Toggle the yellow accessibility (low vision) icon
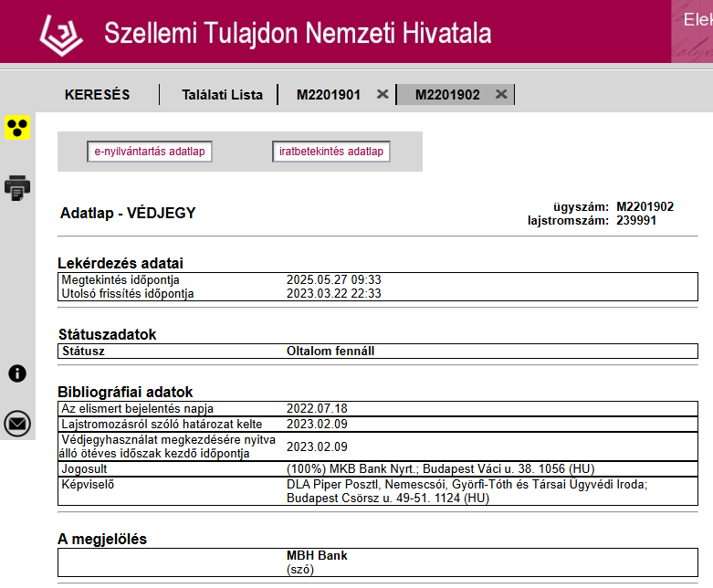The width and height of the screenshot is (713, 588). tap(17, 127)
